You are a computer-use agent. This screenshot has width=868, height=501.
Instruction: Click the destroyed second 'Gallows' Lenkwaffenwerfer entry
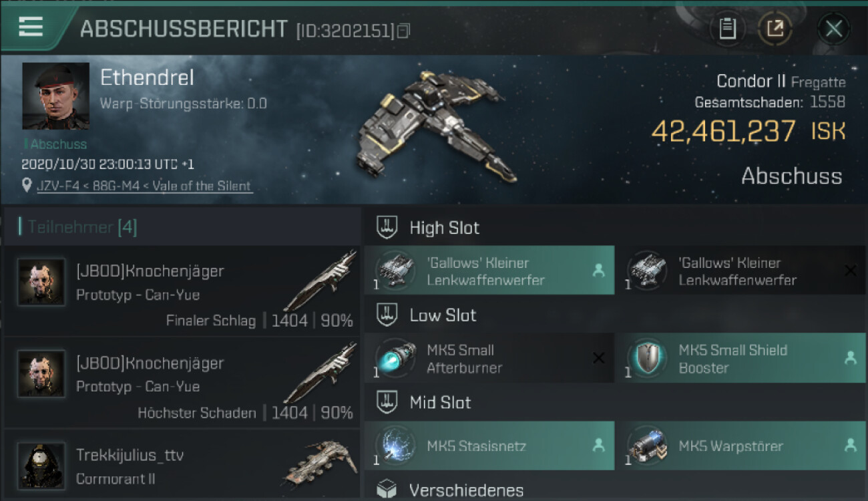(740, 271)
